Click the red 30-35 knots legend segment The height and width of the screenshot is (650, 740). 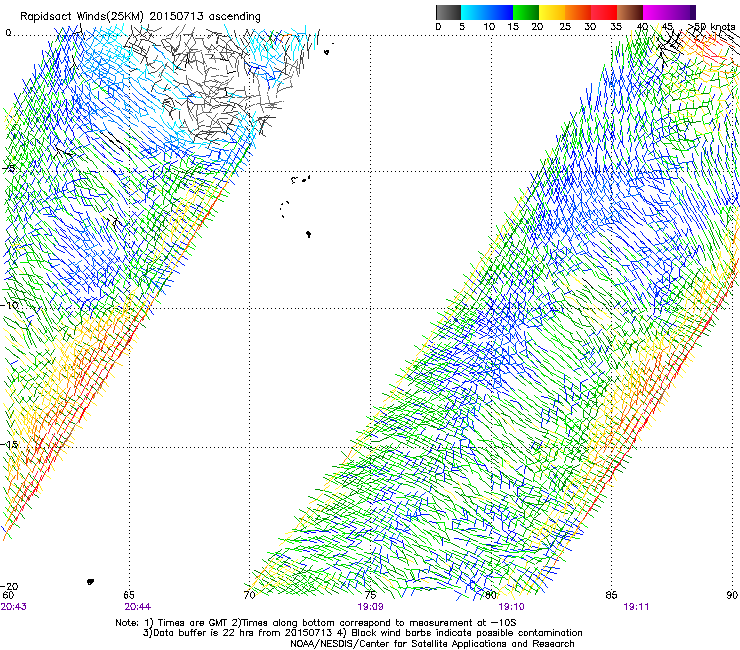(x=604, y=12)
